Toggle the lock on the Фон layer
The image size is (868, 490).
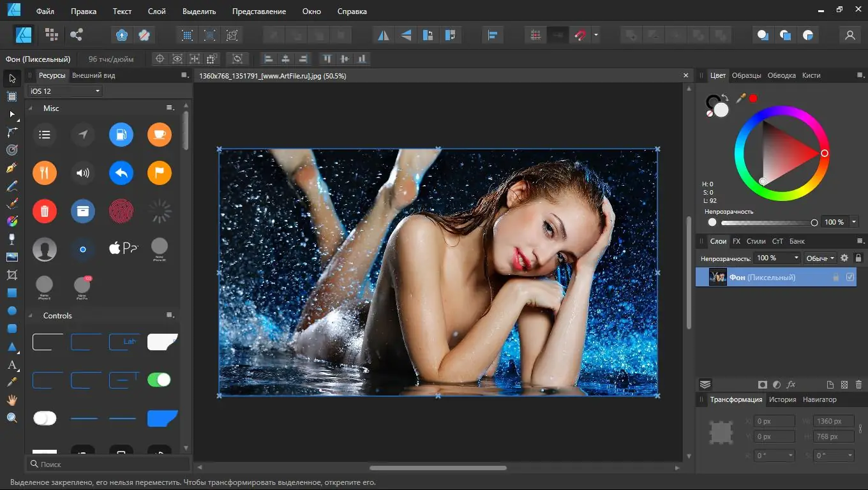point(835,278)
